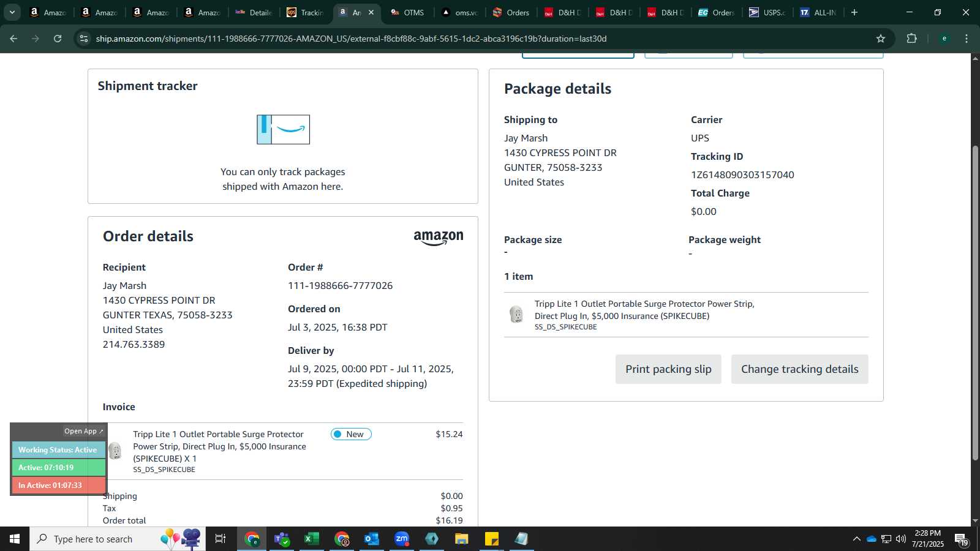Open the Extensions puzzle icon
The width and height of the screenshot is (980, 551).
coord(911,39)
